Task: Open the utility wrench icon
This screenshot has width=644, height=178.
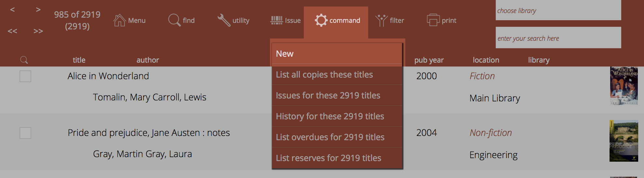Action: 224,20
